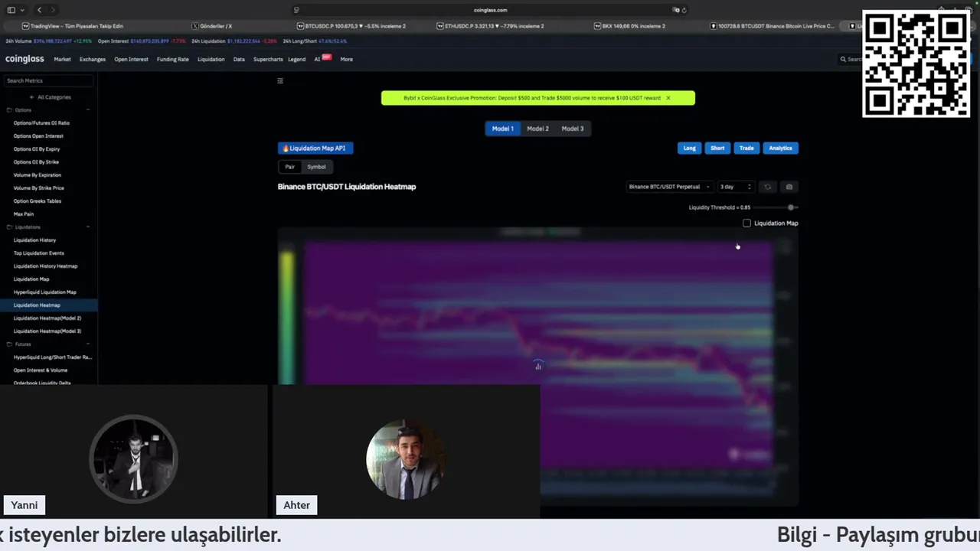The height and width of the screenshot is (551, 980).
Task: Click the Futures folder icon
Action: point(9,344)
